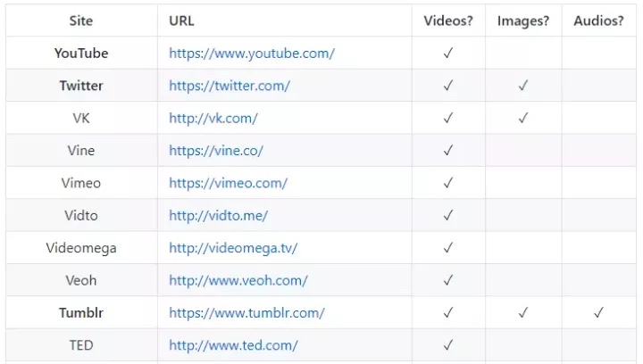Open the twitter.com link
This screenshot has height=364, width=643.
(230, 86)
